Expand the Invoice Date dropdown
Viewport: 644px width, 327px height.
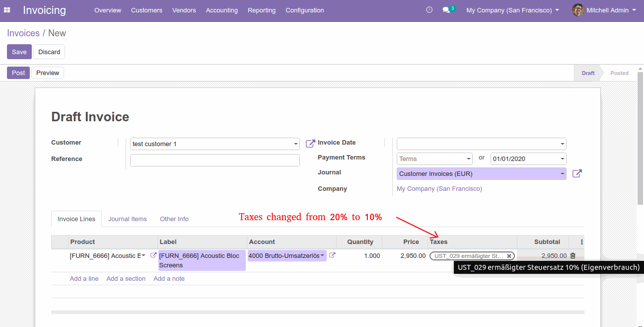click(x=563, y=144)
